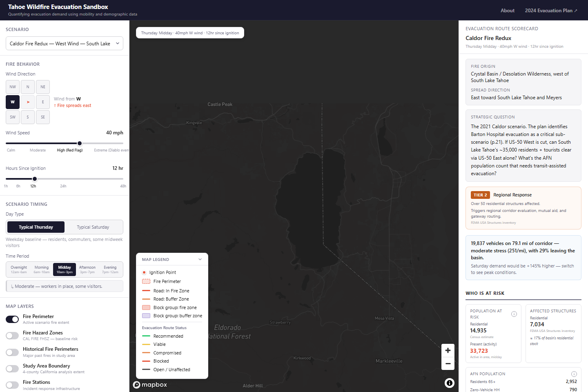Enable the Study Area Boundary layer
The image size is (588, 392).
point(12,369)
